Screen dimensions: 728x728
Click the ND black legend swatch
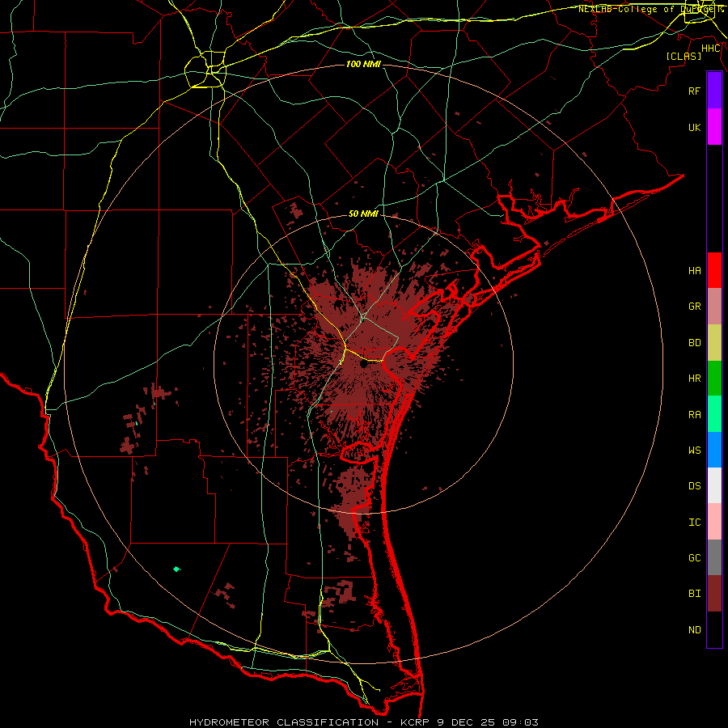[714, 629]
